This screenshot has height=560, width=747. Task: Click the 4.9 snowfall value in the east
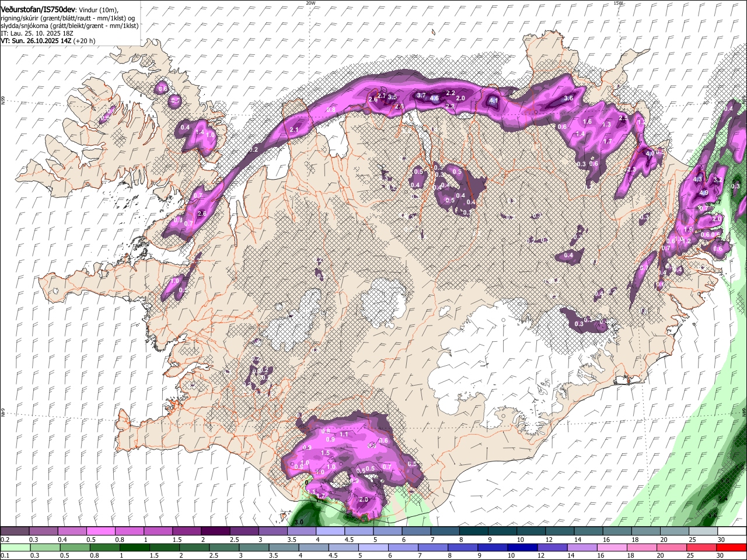click(704, 193)
